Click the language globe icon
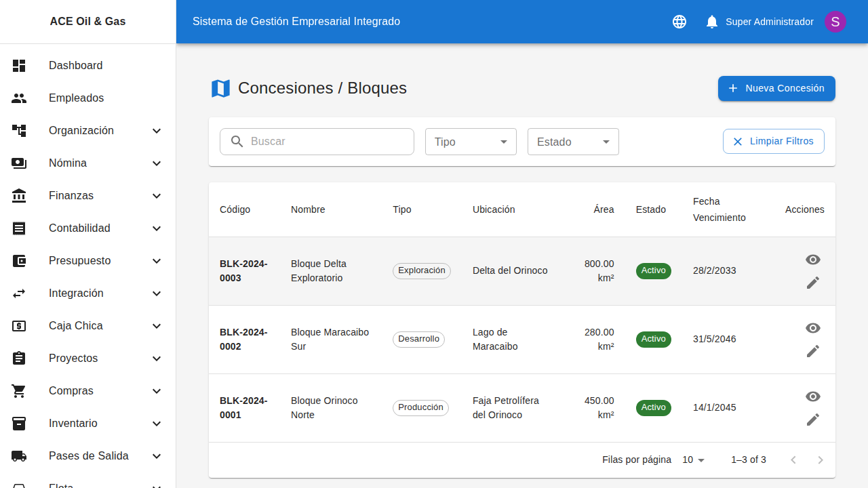This screenshot has height=488, width=868. click(679, 22)
